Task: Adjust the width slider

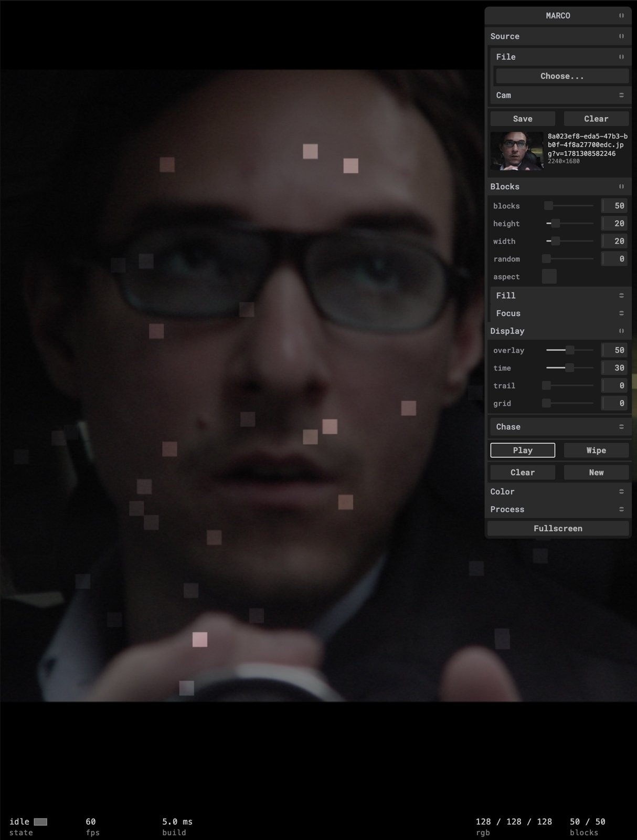Action: (569, 241)
